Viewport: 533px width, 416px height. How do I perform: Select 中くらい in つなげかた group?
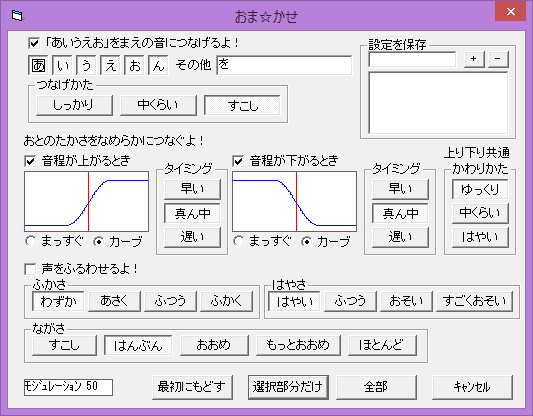click(x=158, y=105)
